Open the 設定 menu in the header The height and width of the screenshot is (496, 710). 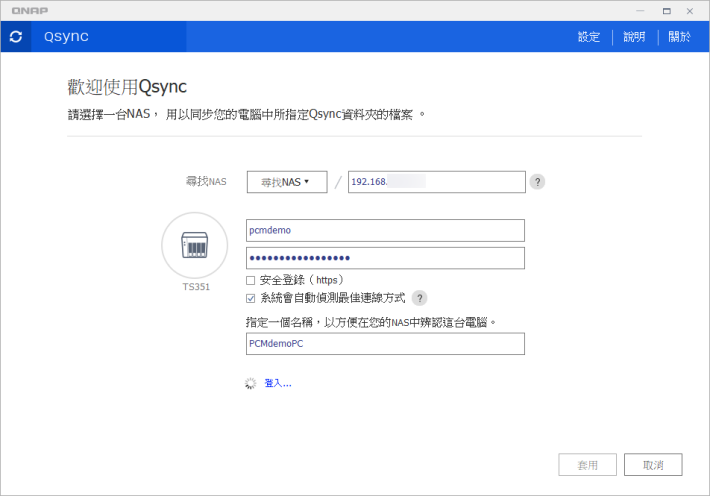click(x=589, y=37)
